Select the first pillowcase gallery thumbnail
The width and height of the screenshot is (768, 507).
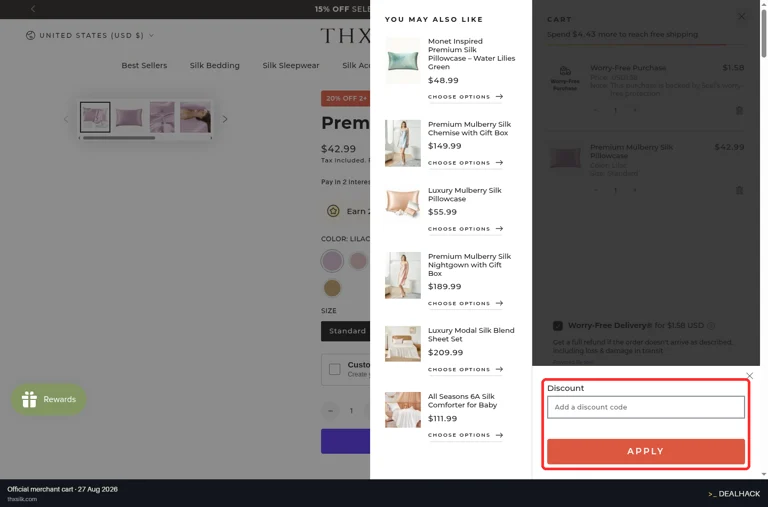[95, 117]
